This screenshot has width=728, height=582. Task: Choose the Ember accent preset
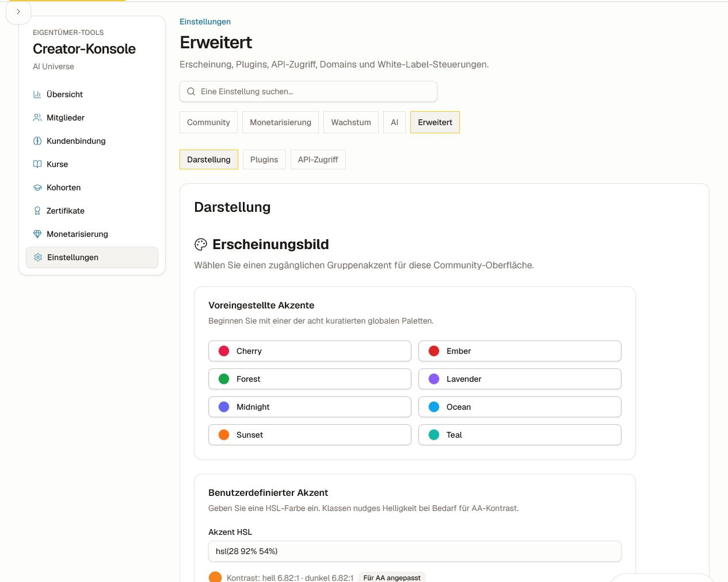pyautogui.click(x=520, y=351)
